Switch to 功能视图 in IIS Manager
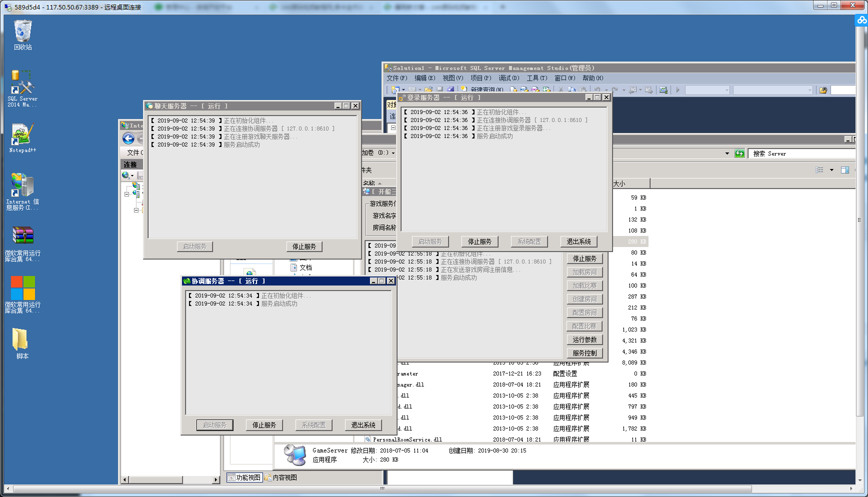This screenshot has height=497, width=868. point(244,477)
